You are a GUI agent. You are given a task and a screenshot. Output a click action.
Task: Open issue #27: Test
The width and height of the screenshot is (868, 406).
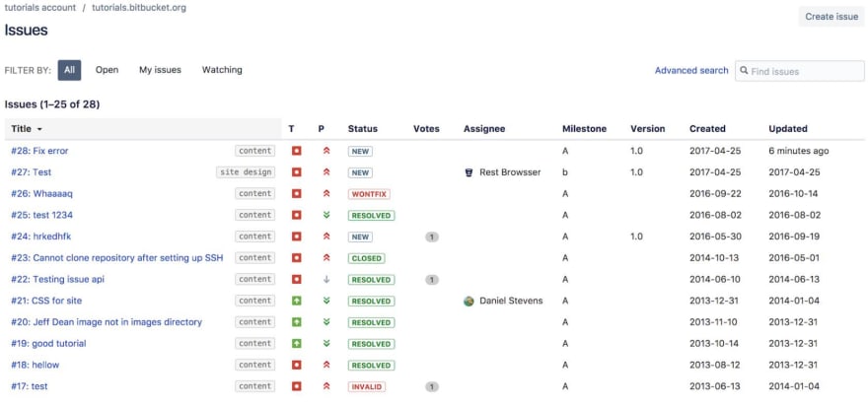31,172
